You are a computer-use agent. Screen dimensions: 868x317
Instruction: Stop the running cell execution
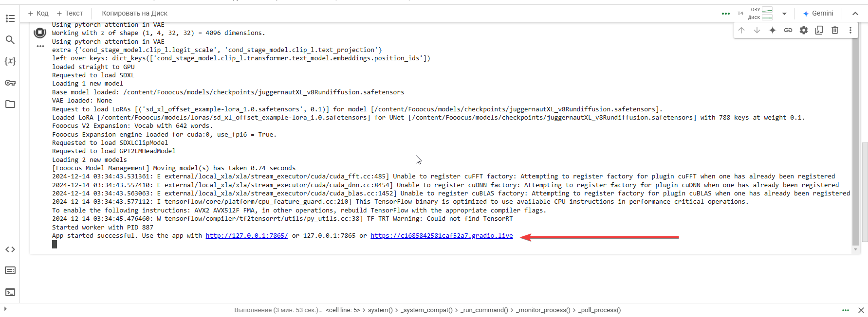point(40,33)
